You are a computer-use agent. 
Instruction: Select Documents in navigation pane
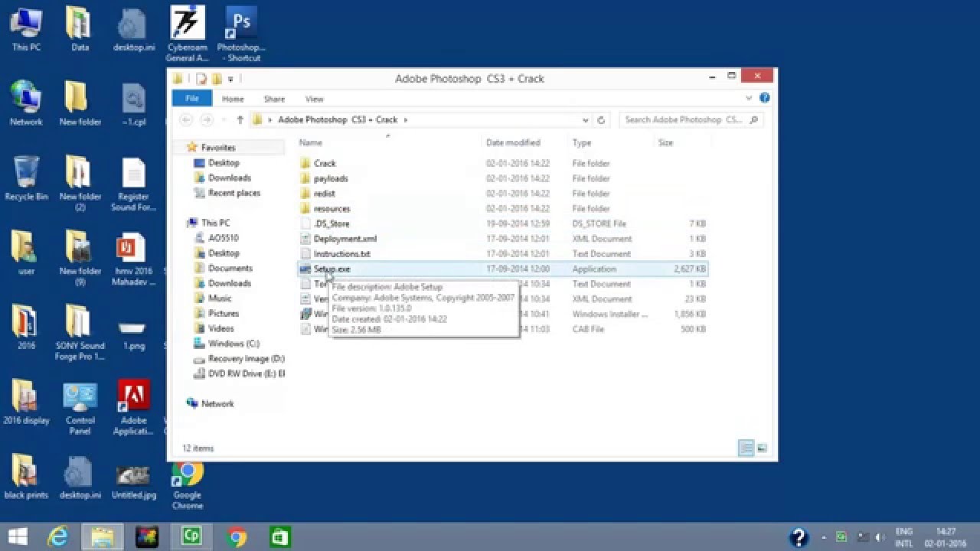(230, 268)
